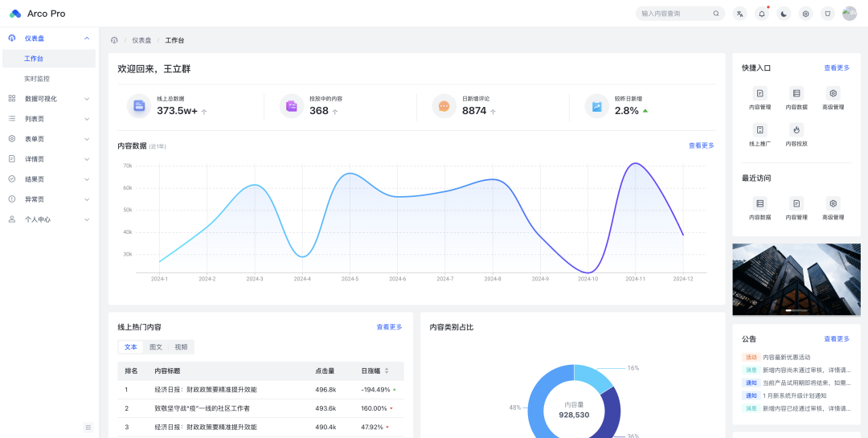Click 内容管理 icon under 快捷入口
Image resolution: width=868 pixels, height=438 pixels.
coord(759,93)
